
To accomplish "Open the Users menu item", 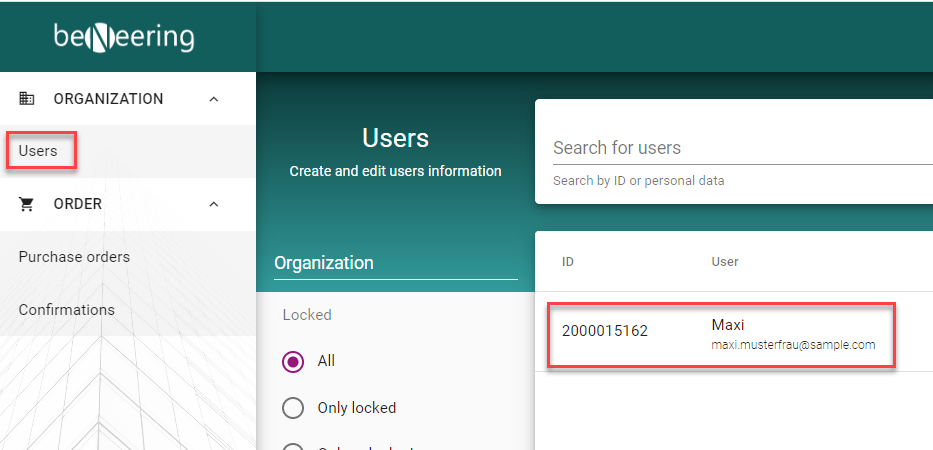I will point(38,151).
